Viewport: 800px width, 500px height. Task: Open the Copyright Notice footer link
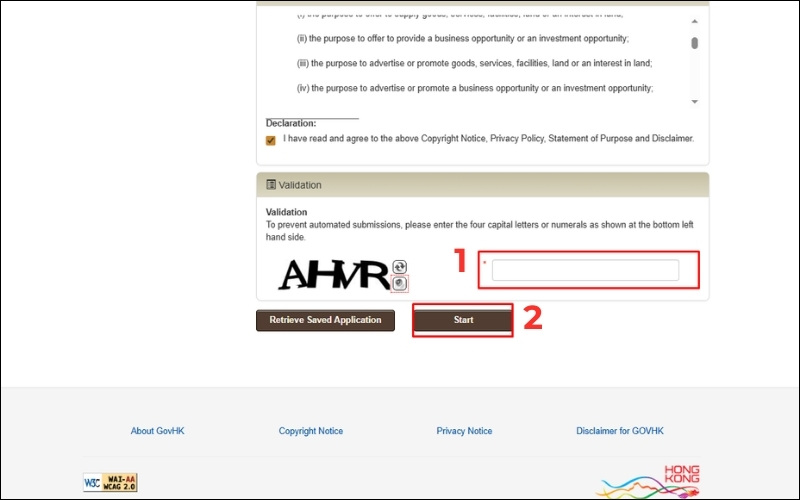tap(311, 431)
